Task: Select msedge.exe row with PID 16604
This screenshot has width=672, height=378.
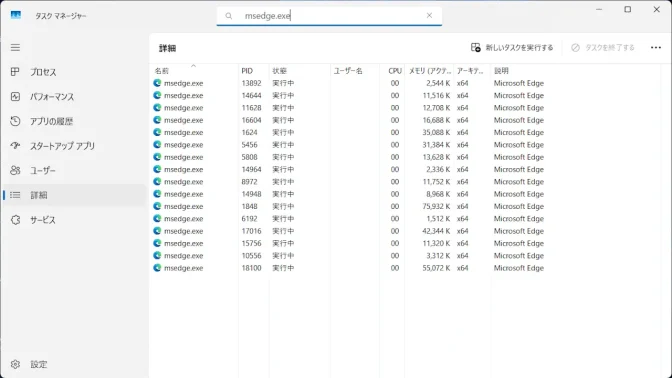Action: 405,120
